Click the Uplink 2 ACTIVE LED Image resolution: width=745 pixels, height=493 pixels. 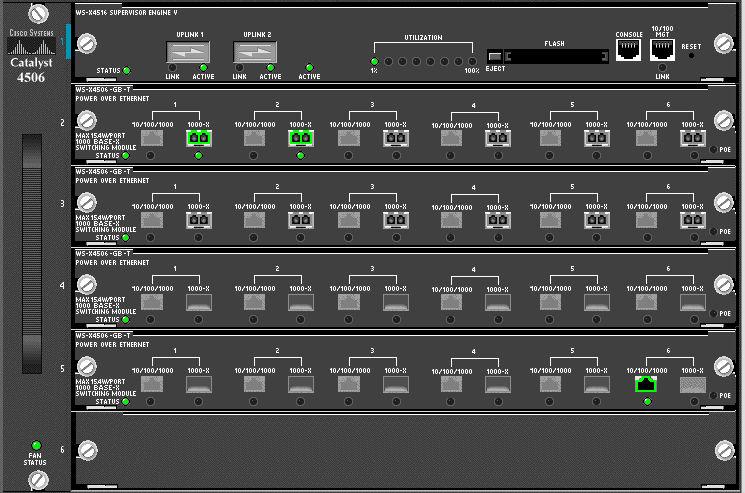(x=270, y=68)
